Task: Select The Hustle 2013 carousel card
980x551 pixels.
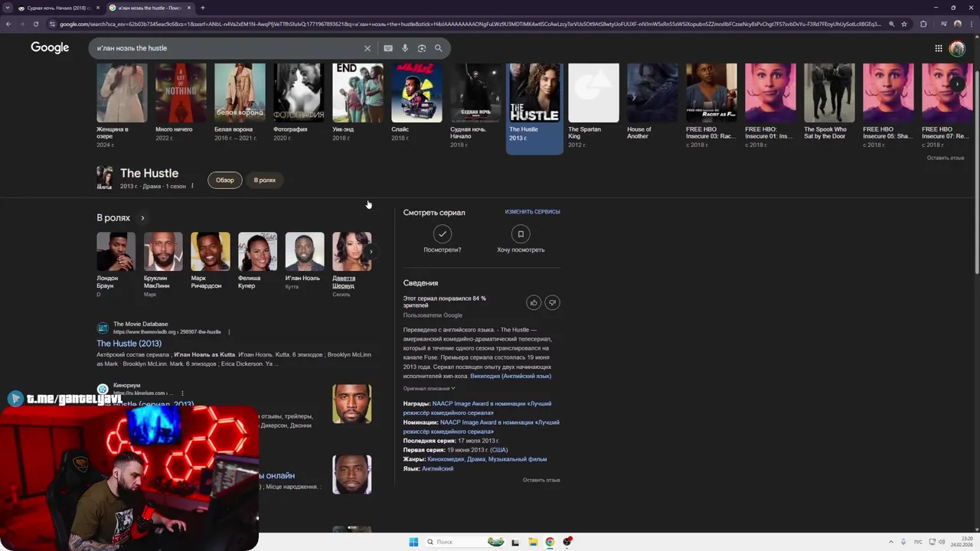Action: pos(534,109)
